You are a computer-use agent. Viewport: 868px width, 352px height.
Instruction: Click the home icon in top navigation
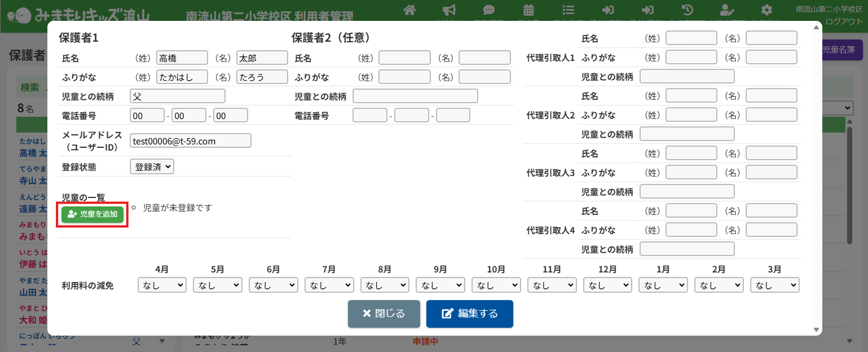410,10
